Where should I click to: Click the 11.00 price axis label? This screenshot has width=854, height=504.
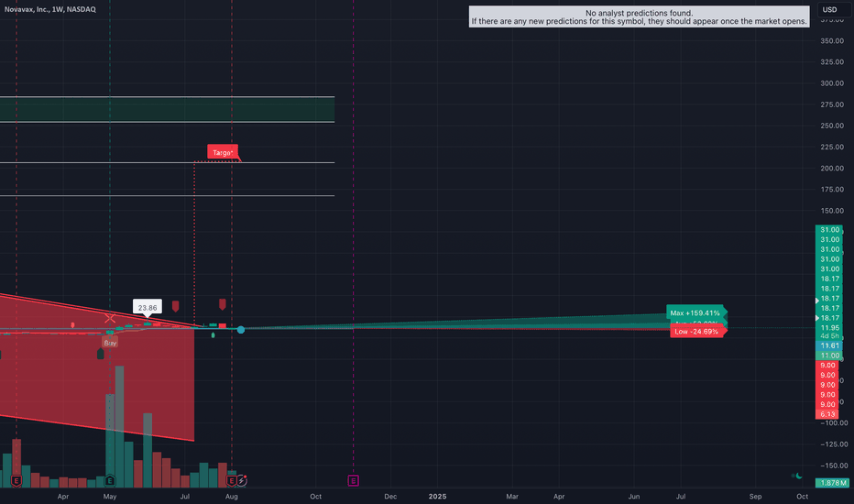tap(829, 356)
